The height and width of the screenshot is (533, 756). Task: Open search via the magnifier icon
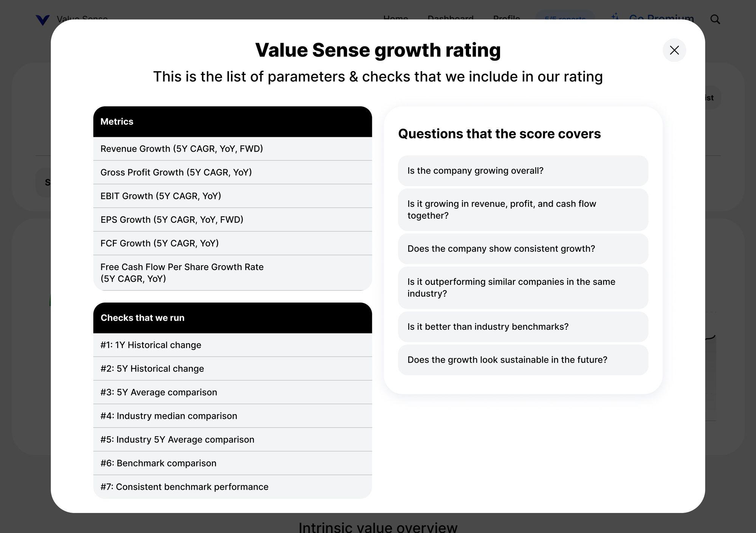pos(715,19)
